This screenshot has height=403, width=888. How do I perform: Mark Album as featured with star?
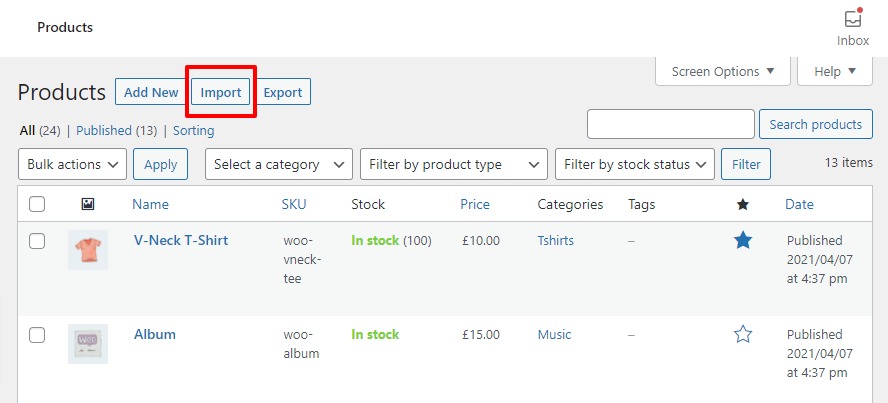742,335
